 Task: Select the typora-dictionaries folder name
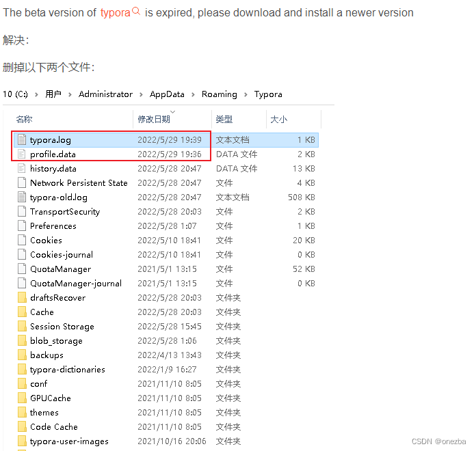click(68, 370)
